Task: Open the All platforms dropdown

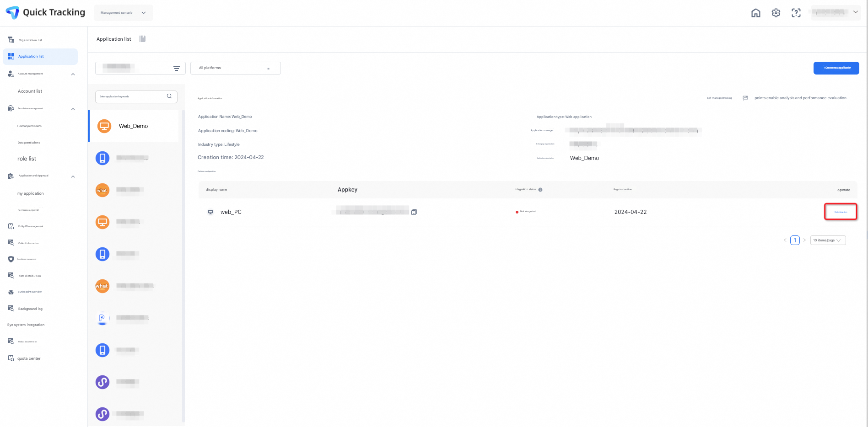Action: click(236, 68)
